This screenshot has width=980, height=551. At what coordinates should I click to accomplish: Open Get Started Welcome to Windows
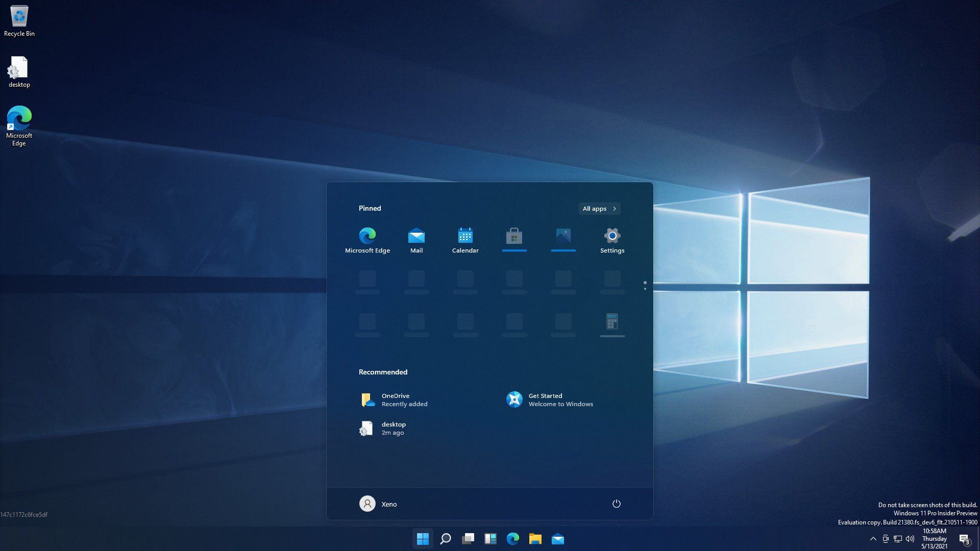pyautogui.click(x=550, y=399)
